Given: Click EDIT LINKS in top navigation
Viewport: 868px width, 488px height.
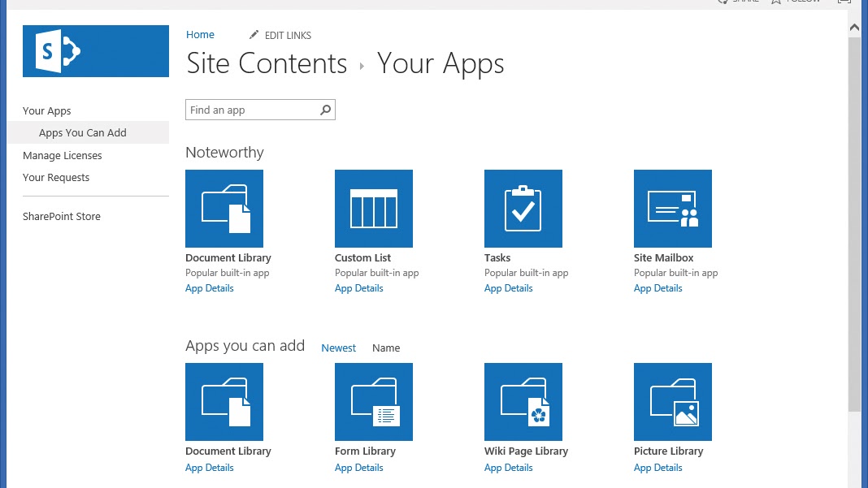Looking at the screenshot, I should pyautogui.click(x=288, y=35).
